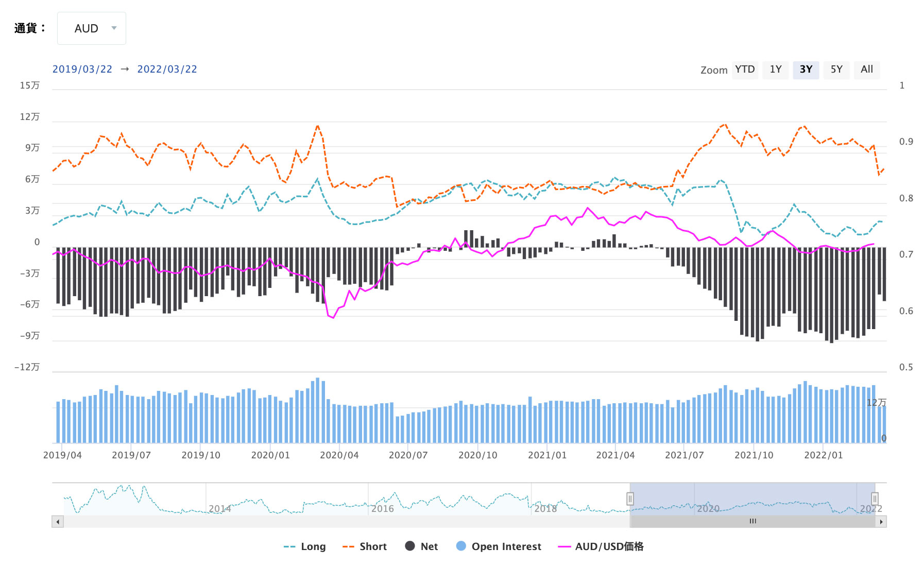Toggle the Net series in legend
Viewport: 924px width, 566px height.
click(x=421, y=546)
